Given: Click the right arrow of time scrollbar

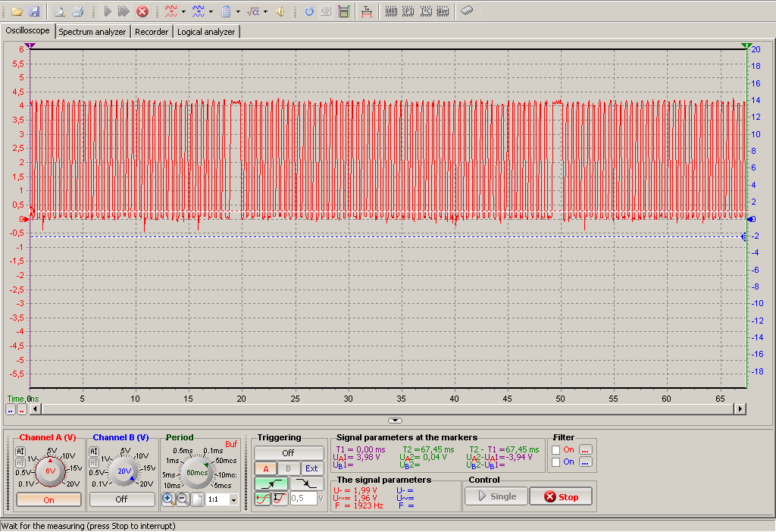Looking at the screenshot, I should pos(740,408).
